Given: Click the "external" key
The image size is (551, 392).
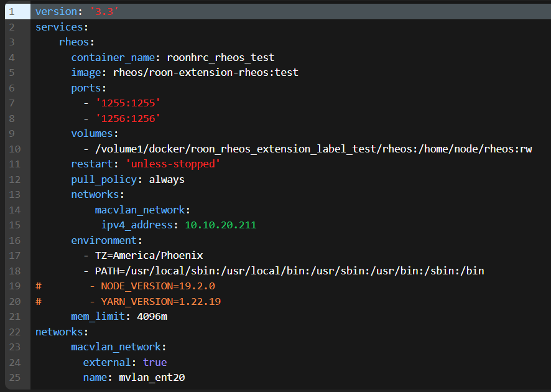Looking at the screenshot, I should click(x=107, y=363).
